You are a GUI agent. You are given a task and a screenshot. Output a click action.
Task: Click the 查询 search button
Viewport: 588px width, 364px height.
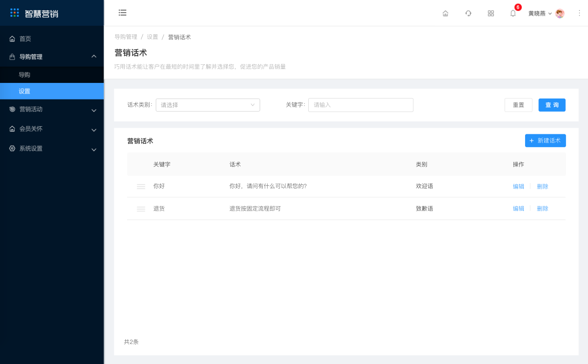pos(552,105)
